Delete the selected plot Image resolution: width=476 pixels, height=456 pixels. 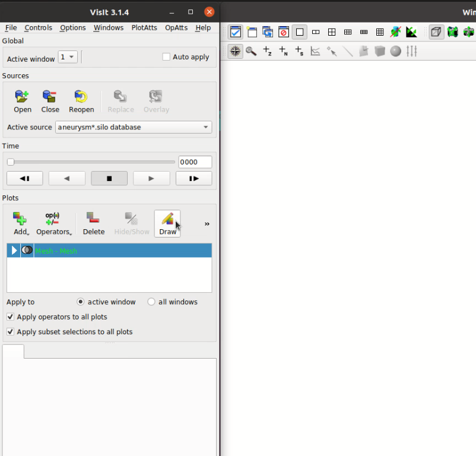[94, 224]
